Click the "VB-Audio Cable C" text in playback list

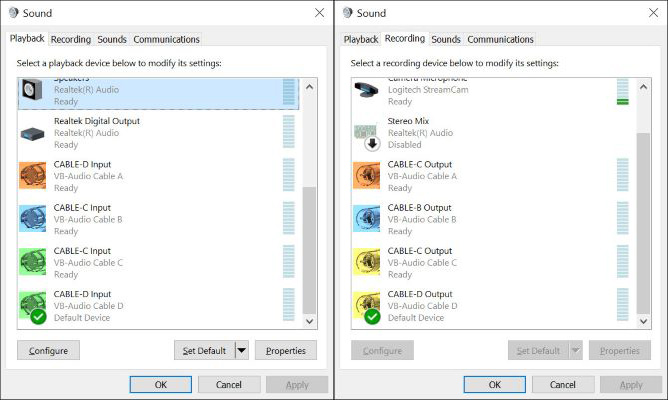click(x=88, y=263)
